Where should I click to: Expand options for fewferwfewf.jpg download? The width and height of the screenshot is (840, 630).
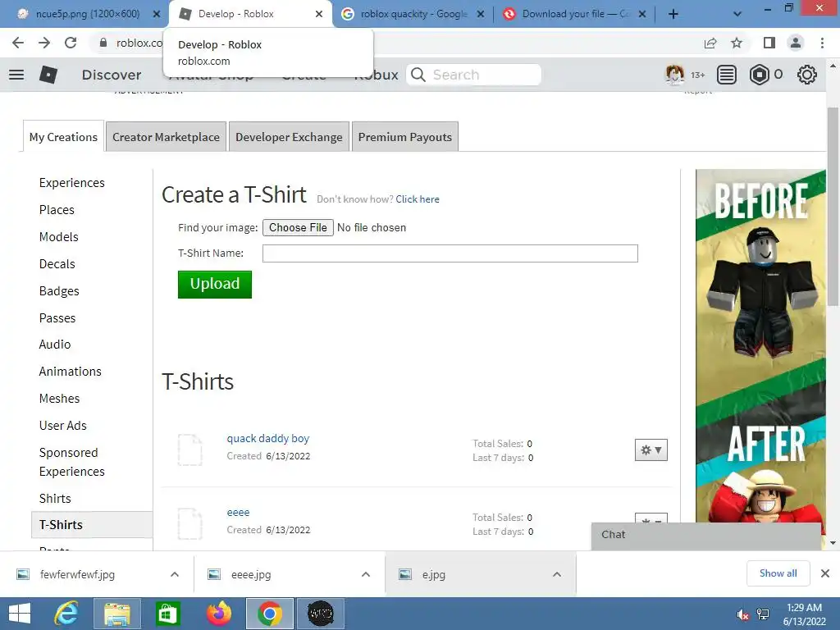pos(175,574)
